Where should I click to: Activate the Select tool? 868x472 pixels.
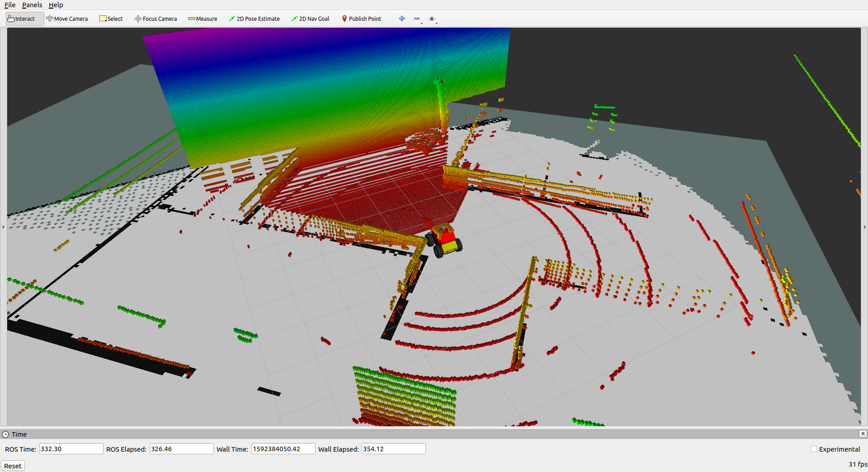[111, 19]
